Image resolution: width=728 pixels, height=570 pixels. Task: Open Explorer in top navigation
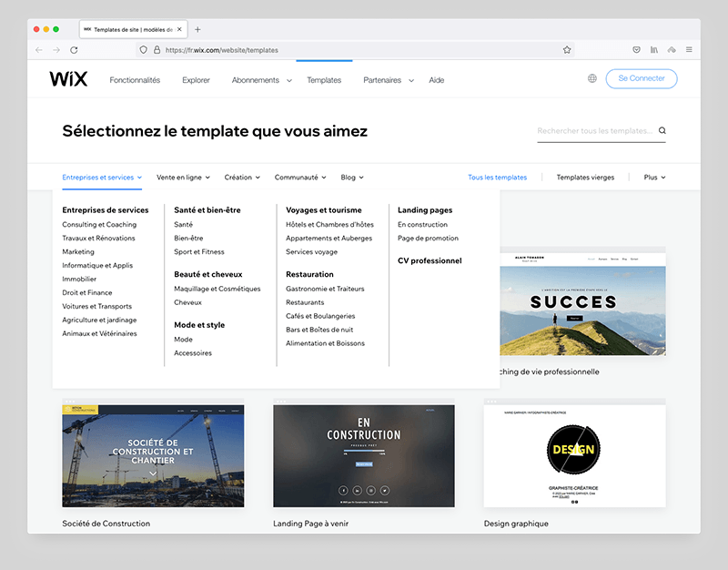[x=196, y=80]
